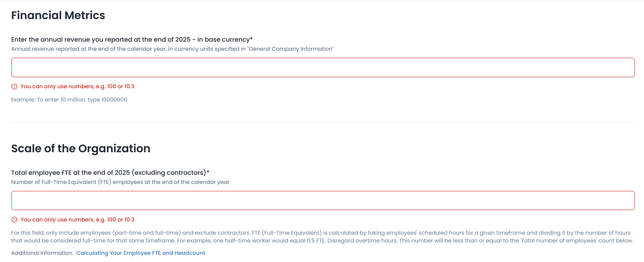The image size is (644, 262).
Task: Click the Financial Metrics heading
Action: click(x=58, y=15)
